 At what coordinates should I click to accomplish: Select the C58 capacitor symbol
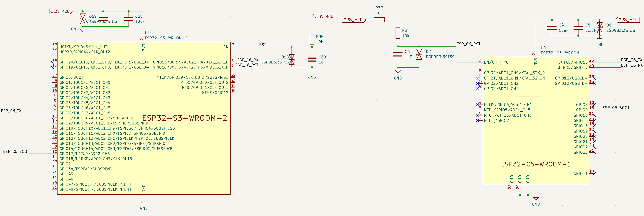(129, 19)
